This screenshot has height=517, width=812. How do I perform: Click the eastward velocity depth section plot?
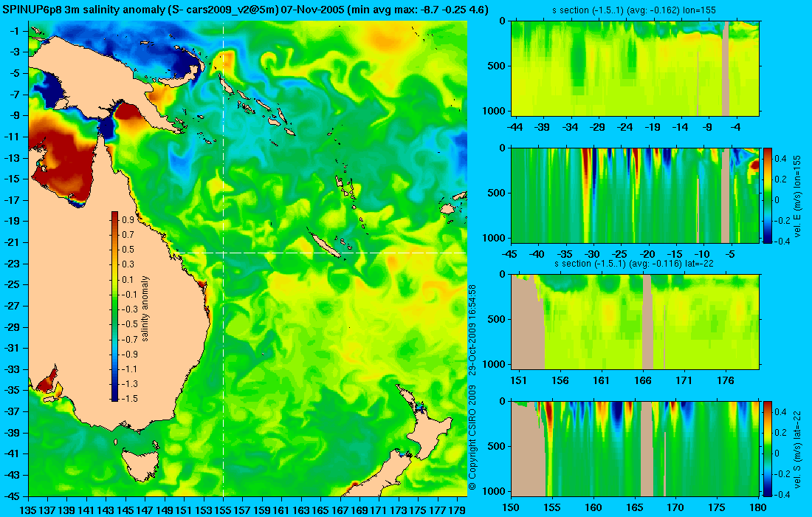tap(635, 195)
